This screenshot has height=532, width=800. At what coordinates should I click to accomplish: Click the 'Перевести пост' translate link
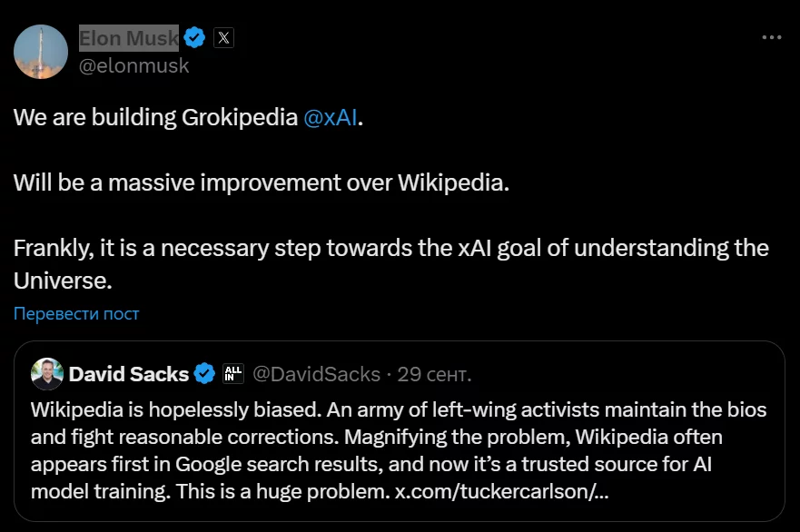point(76,314)
